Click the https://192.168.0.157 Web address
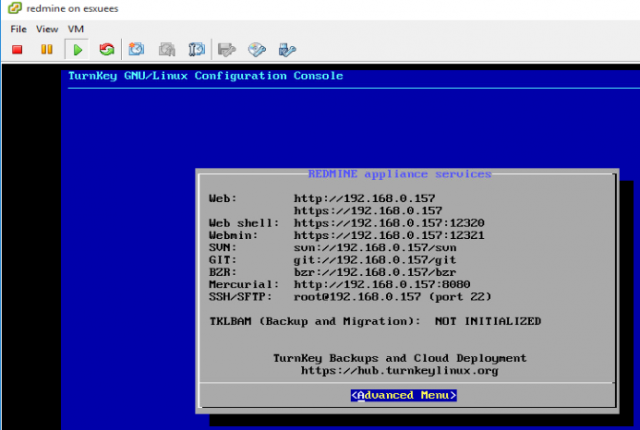 [368, 211]
